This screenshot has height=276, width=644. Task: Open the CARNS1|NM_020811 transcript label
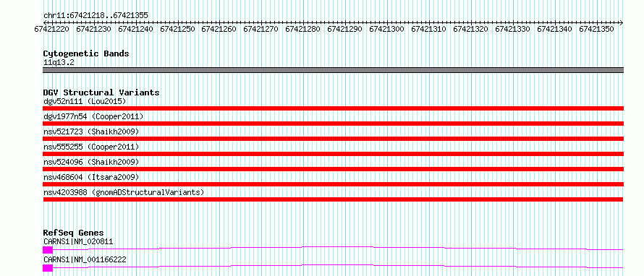tap(78, 241)
